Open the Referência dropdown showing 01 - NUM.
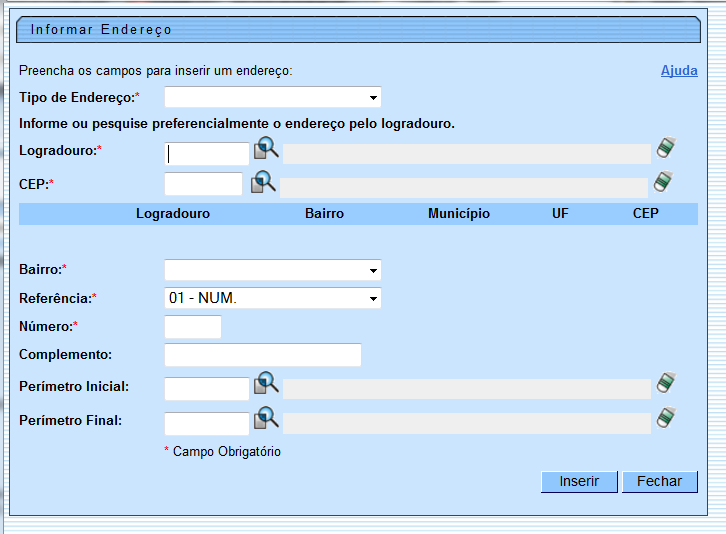The width and height of the screenshot is (726, 534). click(x=272, y=298)
